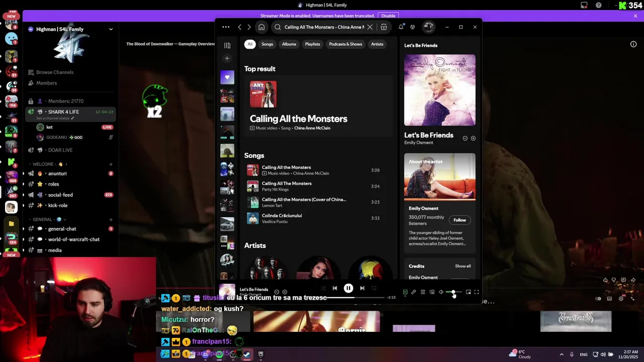Open Browse icon in the search bar
Viewport: 644px width, 362px height.
(384, 27)
